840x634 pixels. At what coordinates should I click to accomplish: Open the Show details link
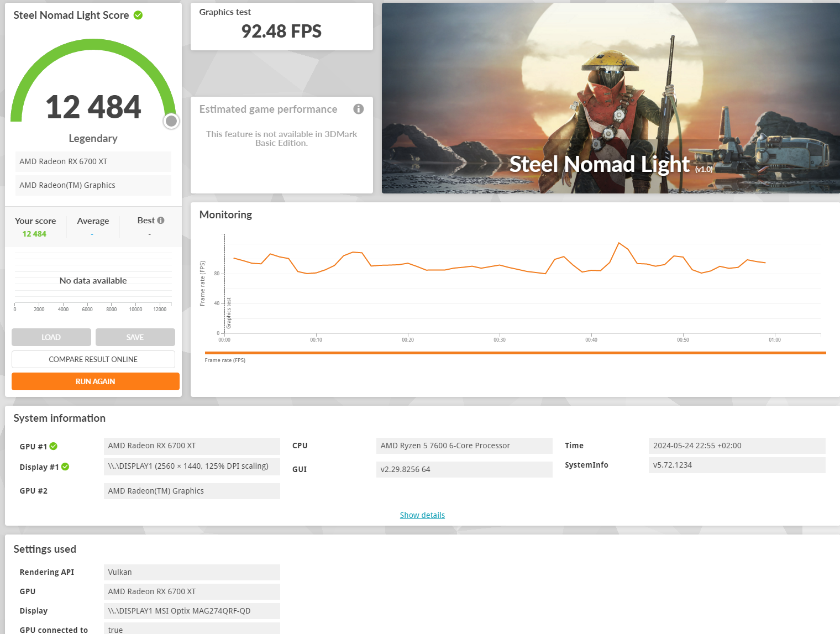[x=422, y=515]
